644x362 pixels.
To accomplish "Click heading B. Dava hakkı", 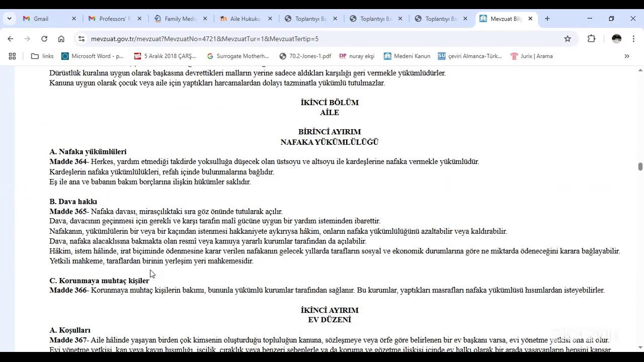I will [73, 202].
